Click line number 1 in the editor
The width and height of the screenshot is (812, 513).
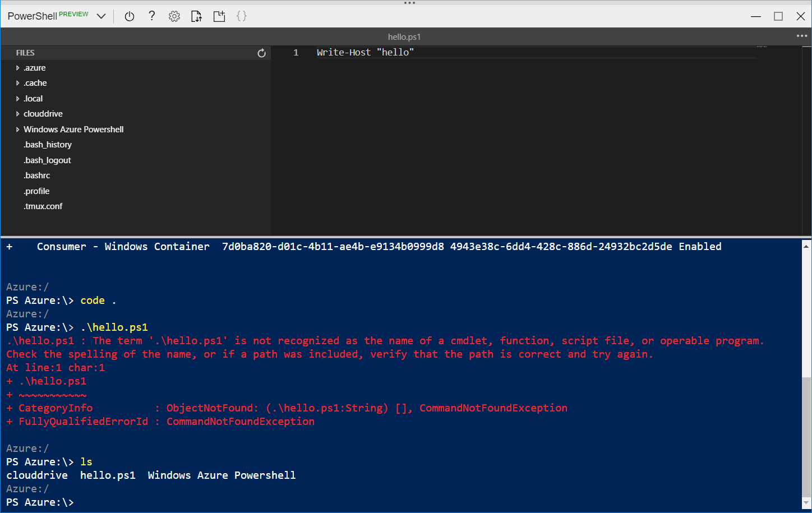[x=296, y=52]
